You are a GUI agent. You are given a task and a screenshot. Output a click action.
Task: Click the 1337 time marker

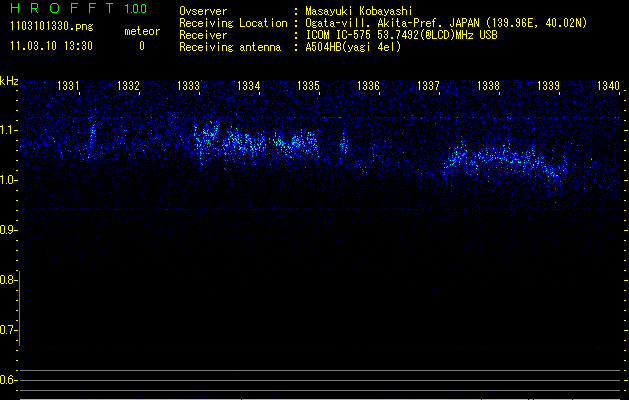pos(428,86)
